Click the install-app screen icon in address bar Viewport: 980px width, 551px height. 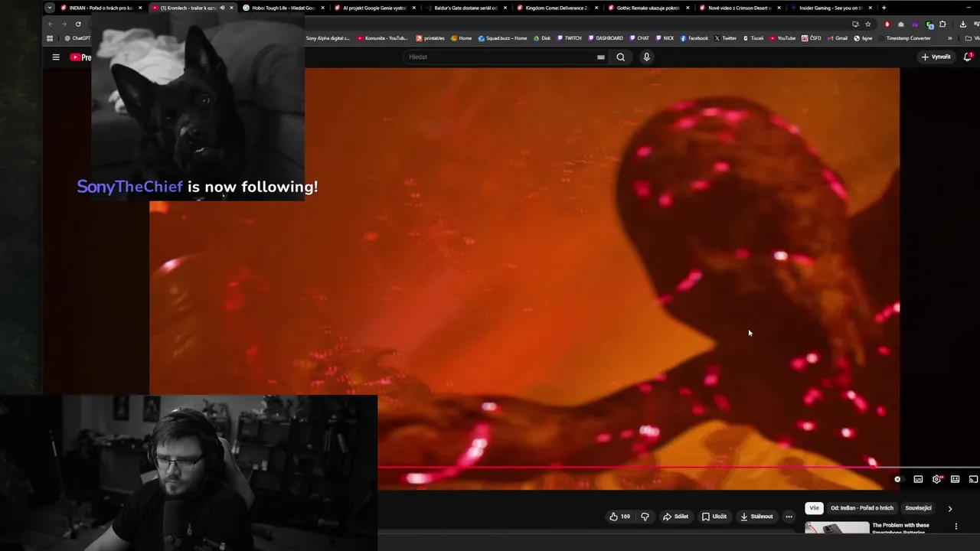click(855, 24)
